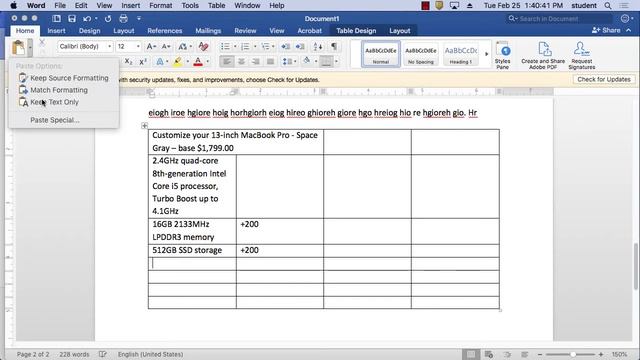Click the Redo/Repeat icon
640x360 pixels.
[108, 19]
